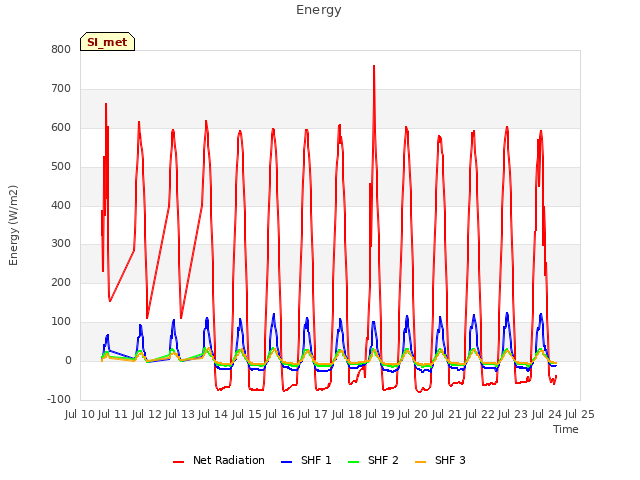Click the Jul 18 x-axis tick label
This screenshot has height=480, width=640.
coord(347,415)
